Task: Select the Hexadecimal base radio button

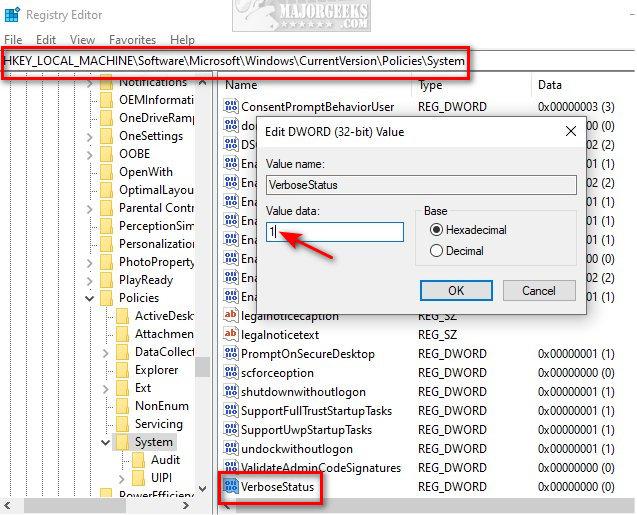Action: (436, 230)
